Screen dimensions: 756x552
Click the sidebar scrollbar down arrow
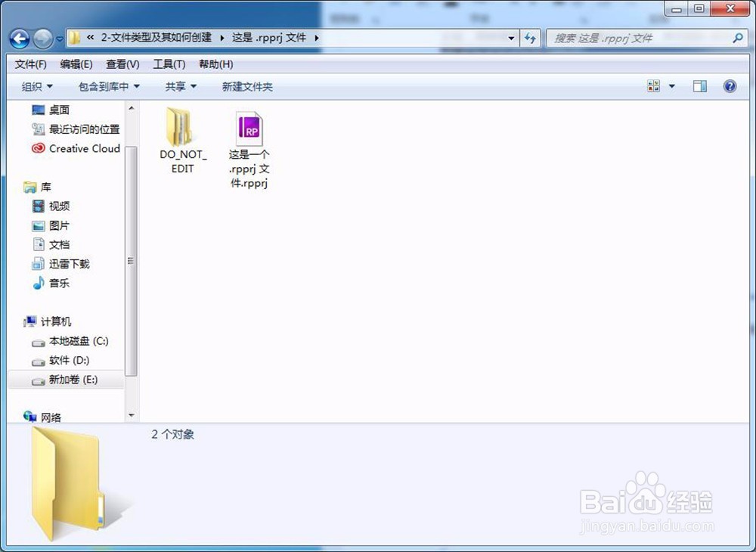[132, 415]
